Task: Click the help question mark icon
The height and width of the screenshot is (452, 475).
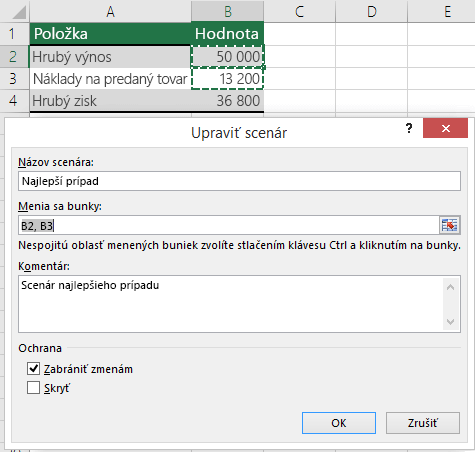Action: click(x=409, y=128)
